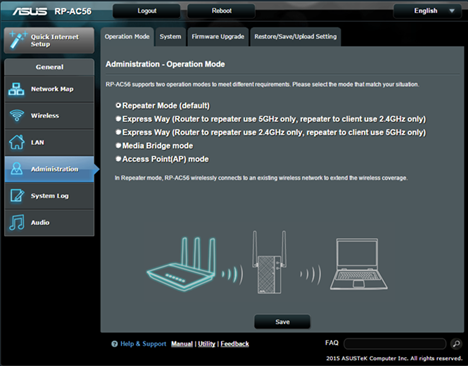Click the Help & Support question mark icon
Image resolution: width=468 pixels, height=366 pixels.
pyautogui.click(x=114, y=344)
